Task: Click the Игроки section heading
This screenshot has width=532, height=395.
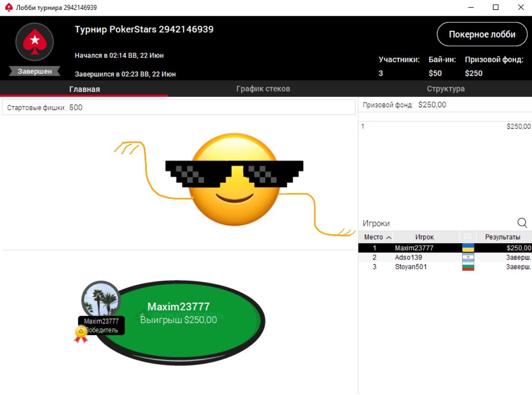Action: [376, 223]
